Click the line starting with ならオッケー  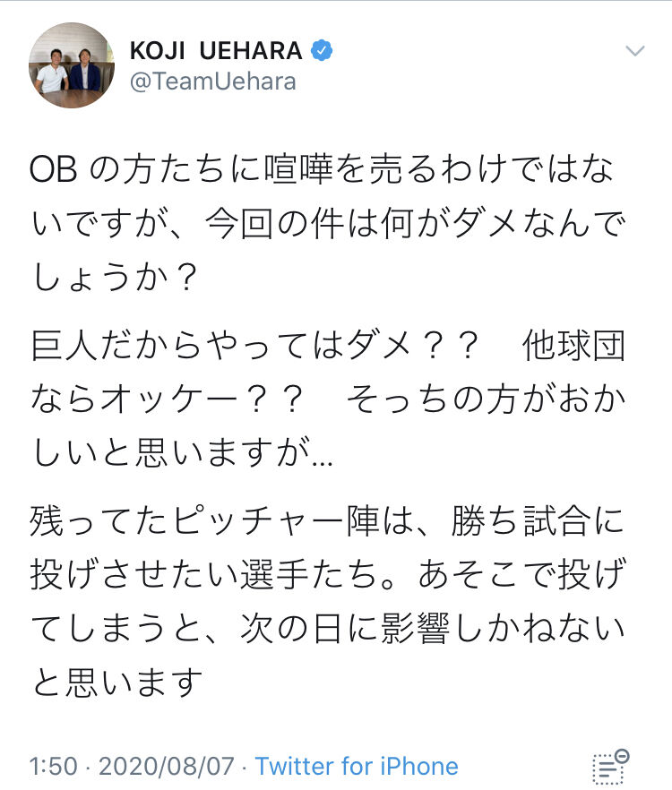coord(328,399)
